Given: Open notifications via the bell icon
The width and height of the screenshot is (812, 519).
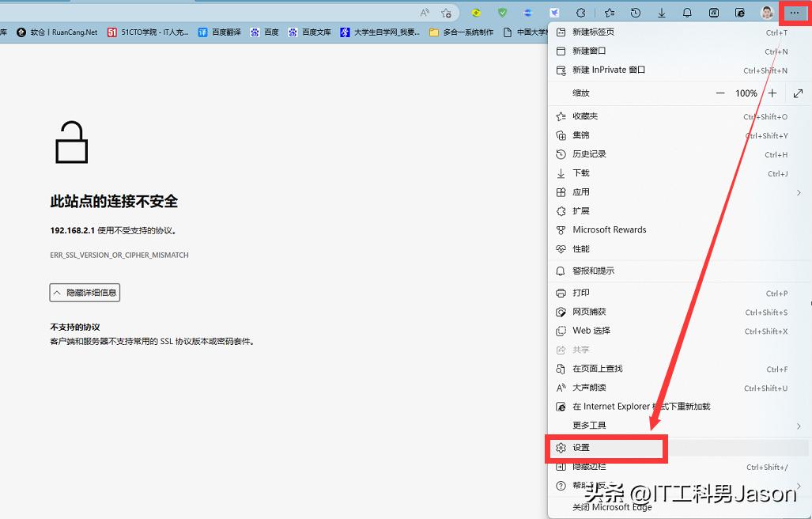Looking at the screenshot, I should [x=685, y=12].
